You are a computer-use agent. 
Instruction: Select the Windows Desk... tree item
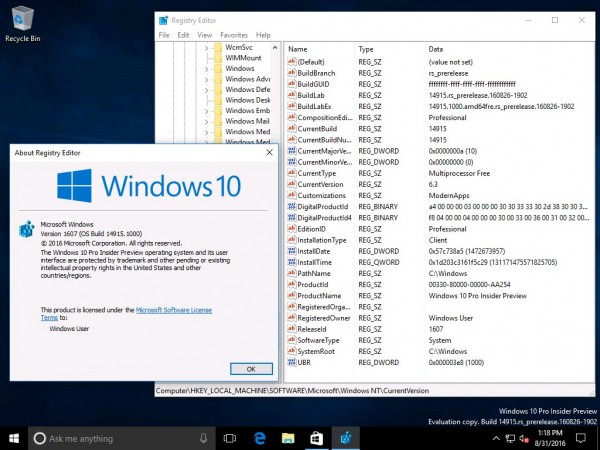coord(248,100)
